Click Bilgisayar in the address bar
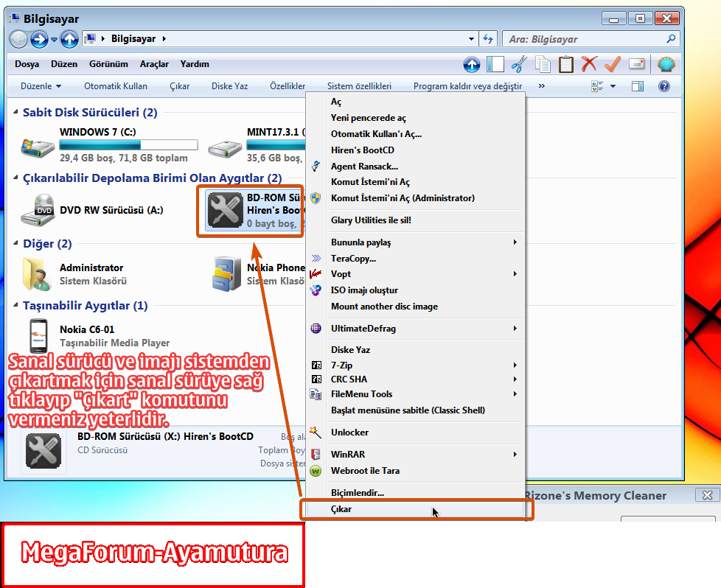The image size is (721, 588). tap(133, 38)
